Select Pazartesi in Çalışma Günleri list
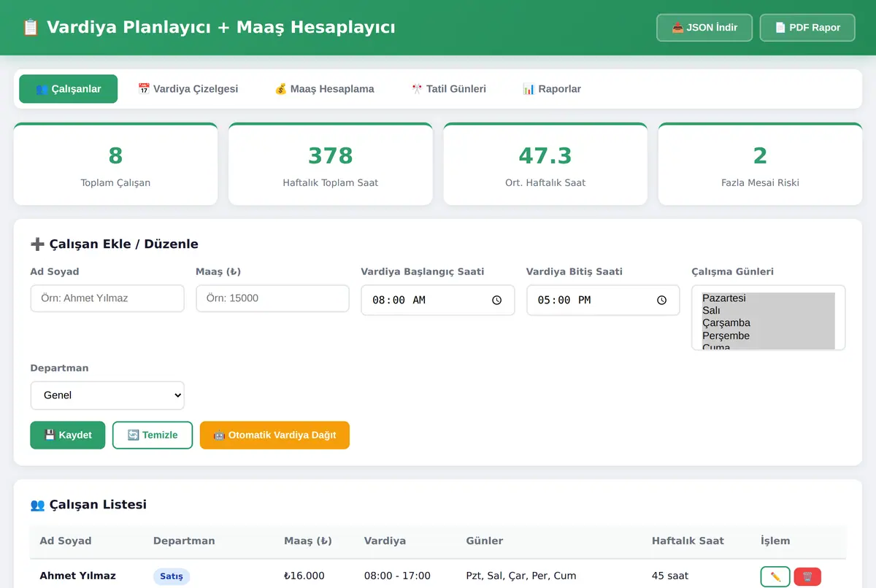876x588 pixels. pyautogui.click(x=768, y=298)
